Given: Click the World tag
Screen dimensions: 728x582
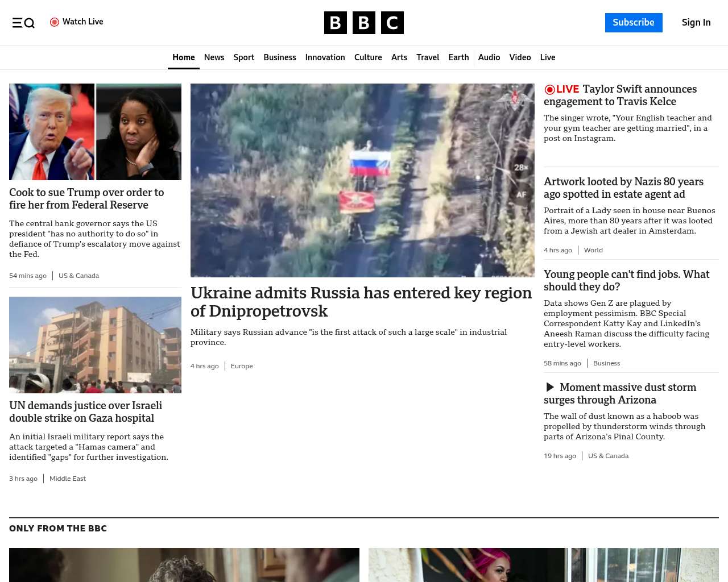Looking at the screenshot, I should (593, 250).
